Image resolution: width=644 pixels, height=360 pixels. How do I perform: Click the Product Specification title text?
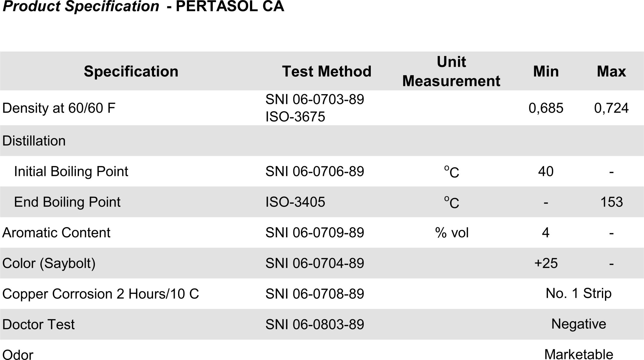[x=80, y=6]
